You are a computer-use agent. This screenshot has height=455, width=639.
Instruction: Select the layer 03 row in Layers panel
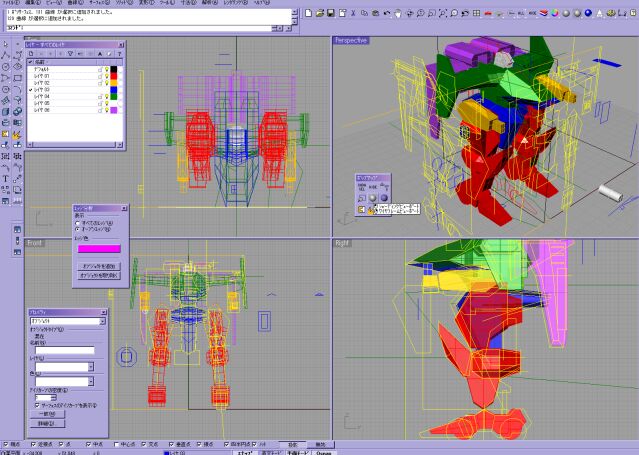(x=75, y=90)
